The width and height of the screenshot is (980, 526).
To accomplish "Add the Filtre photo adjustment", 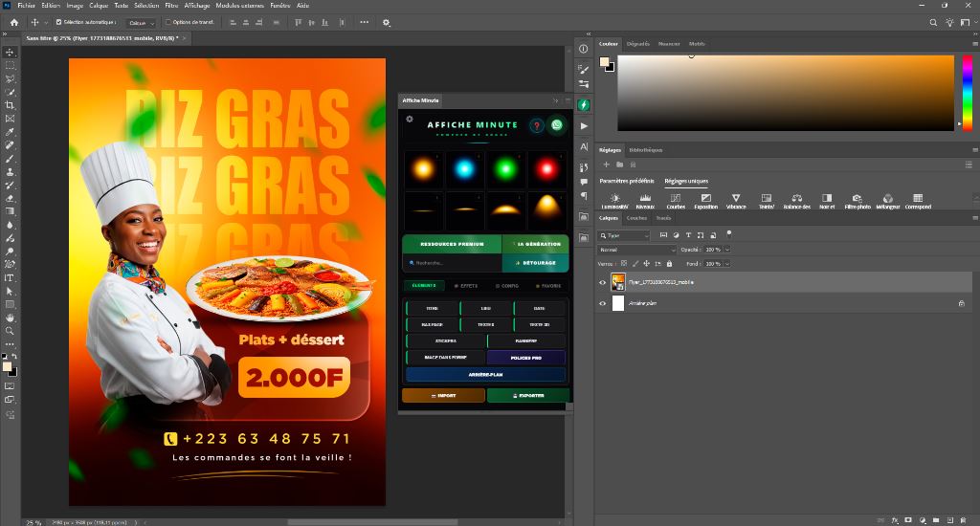I will click(x=857, y=201).
